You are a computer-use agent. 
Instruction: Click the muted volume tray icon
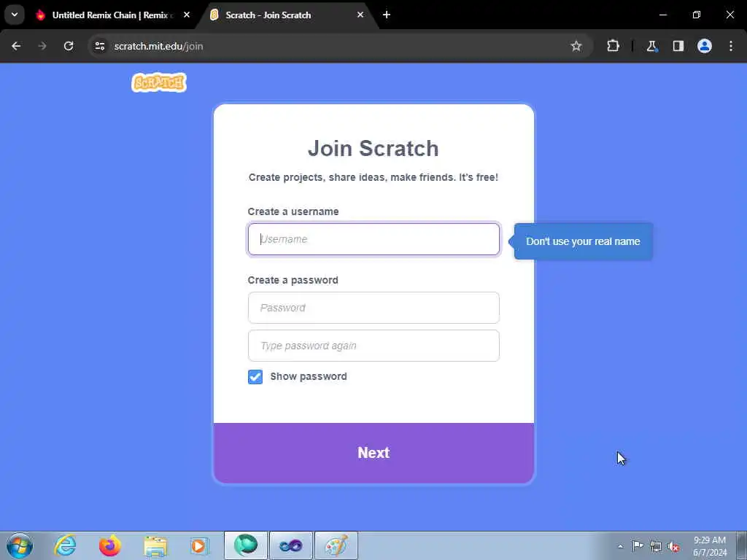click(x=673, y=546)
